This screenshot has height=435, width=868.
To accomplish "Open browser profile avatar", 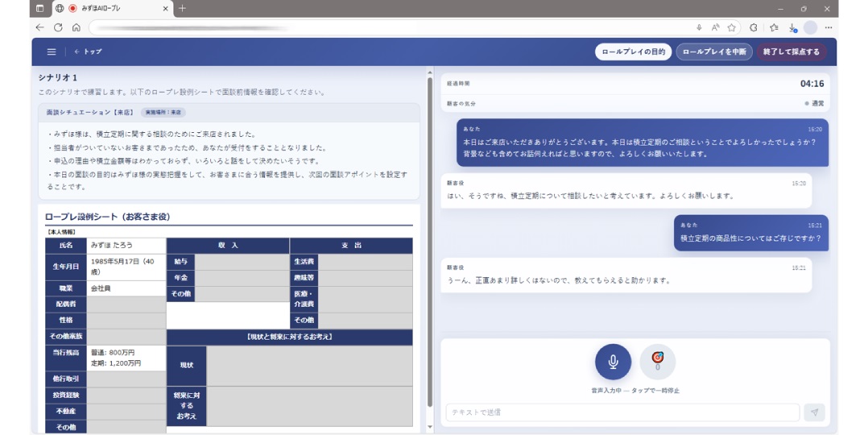I will pyautogui.click(x=810, y=27).
